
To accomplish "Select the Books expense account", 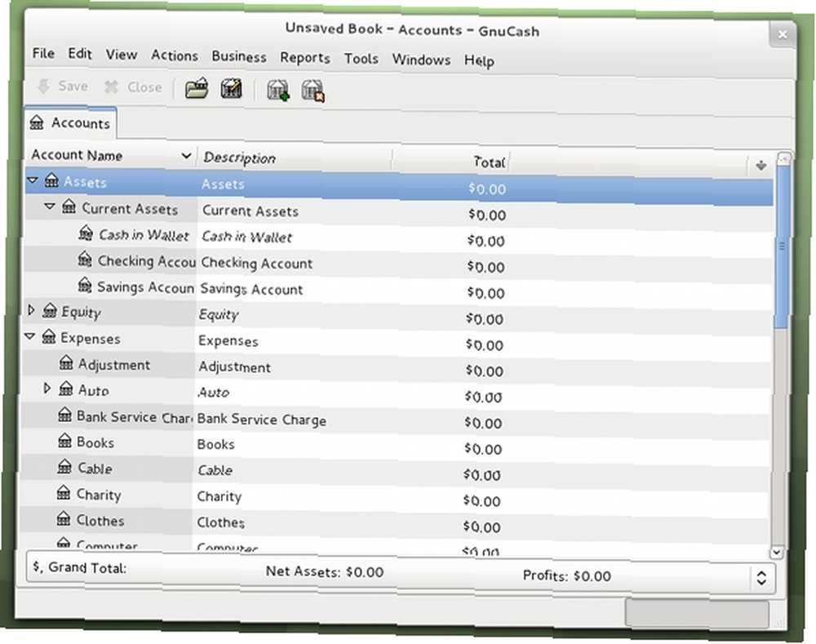I will coord(395,446).
